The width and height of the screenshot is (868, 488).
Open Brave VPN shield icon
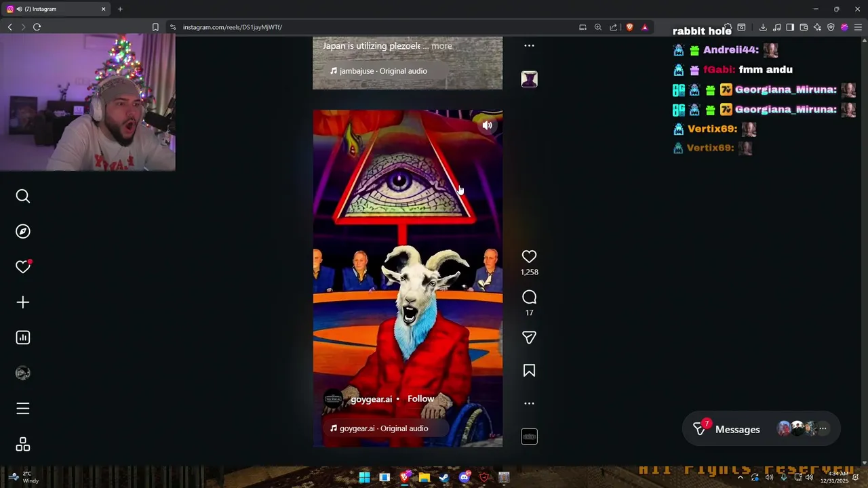tap(831, 27)
